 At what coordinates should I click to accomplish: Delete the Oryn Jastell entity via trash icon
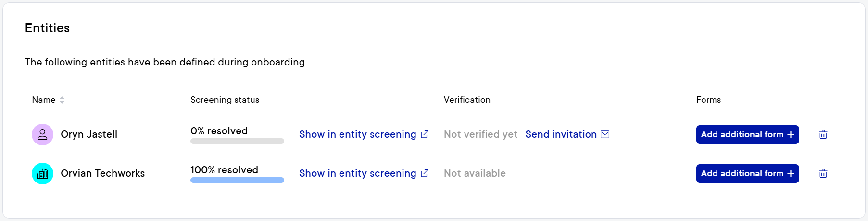click(823, 134)
